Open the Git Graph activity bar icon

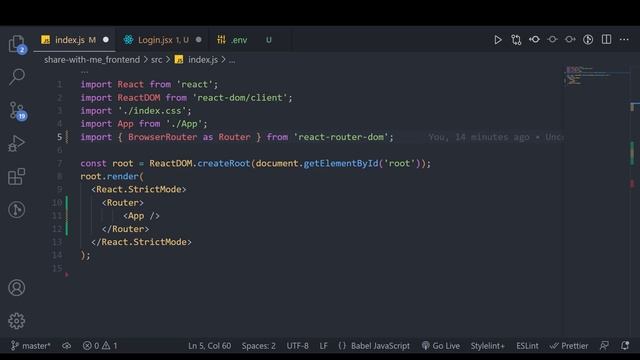click(17, 210)
